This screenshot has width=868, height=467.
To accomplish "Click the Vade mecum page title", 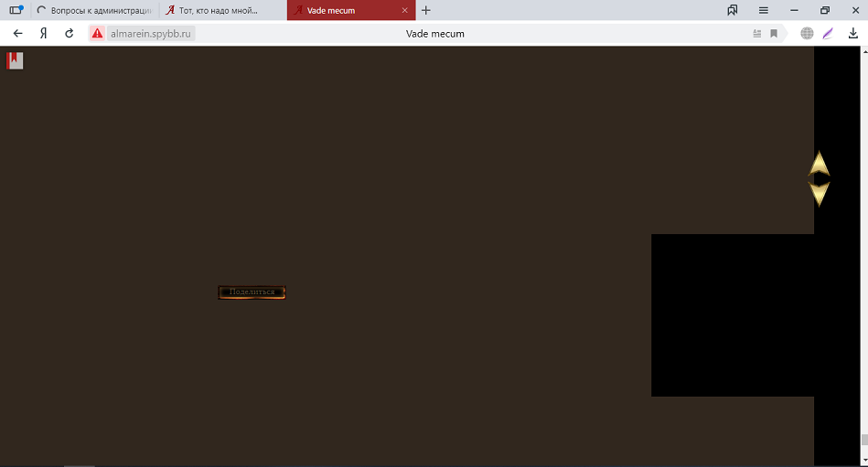I will (x=435, y=34).
